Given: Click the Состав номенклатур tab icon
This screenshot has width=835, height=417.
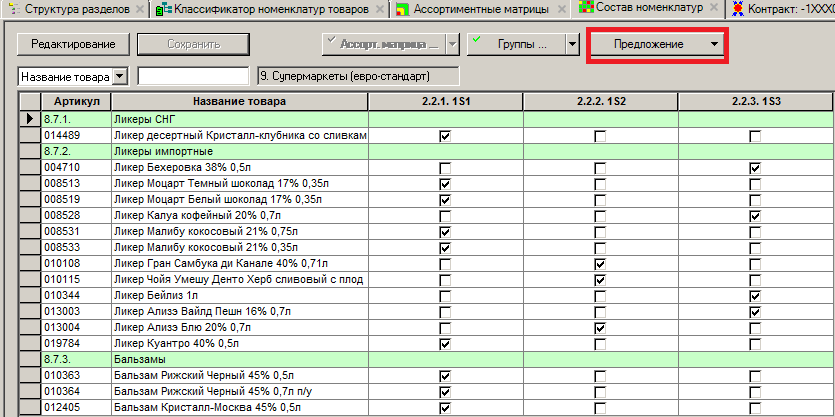Looking at the screenshot, I should pyautogui.click(x=586, y=7).
